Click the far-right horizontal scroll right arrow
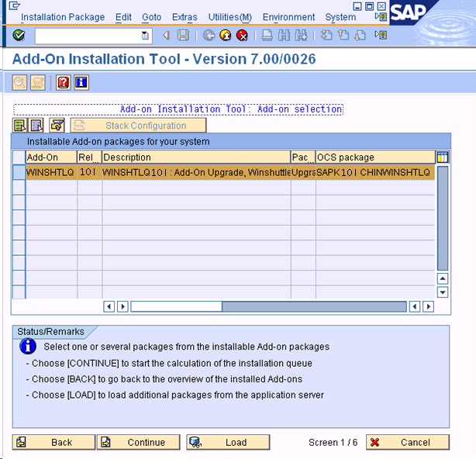Screen dimensions: 476x459 point(429,306)
